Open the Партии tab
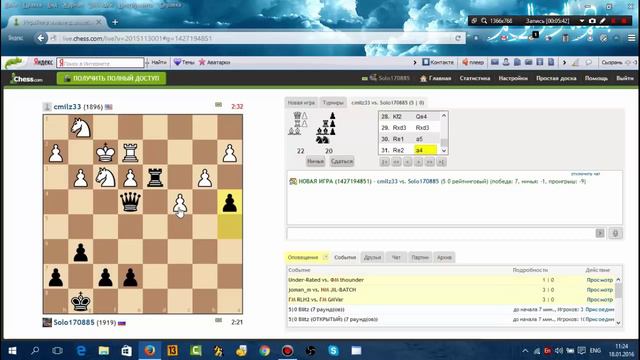 click(x=420, y=257)
